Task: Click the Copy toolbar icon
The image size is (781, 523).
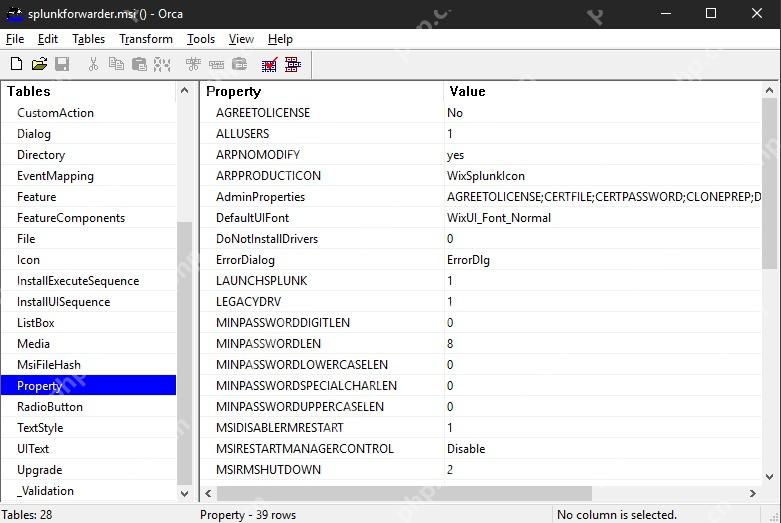Action: coord(116,64)
